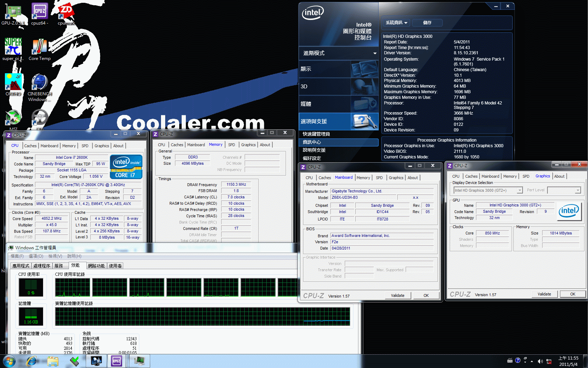Open the language bar options arrow
The width and height of the screenshot is (588, 368).
pyautogui.click(x=525, y=362)
